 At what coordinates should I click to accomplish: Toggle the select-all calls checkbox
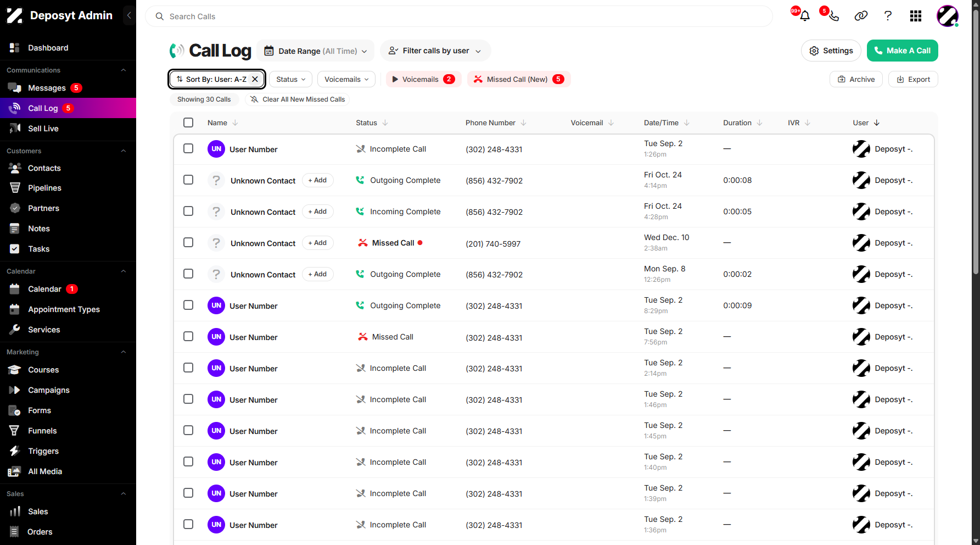pos(188,123)
